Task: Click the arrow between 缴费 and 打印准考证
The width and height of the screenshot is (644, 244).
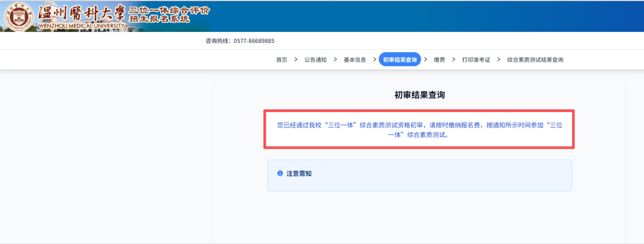Action: click(454, 60)
